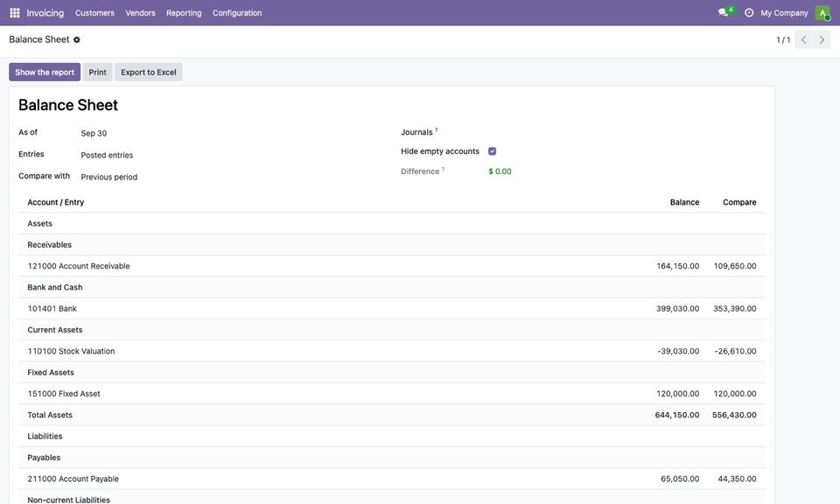Open the activities clock icon
Viewport: 840px width, 504px height.
749,12
